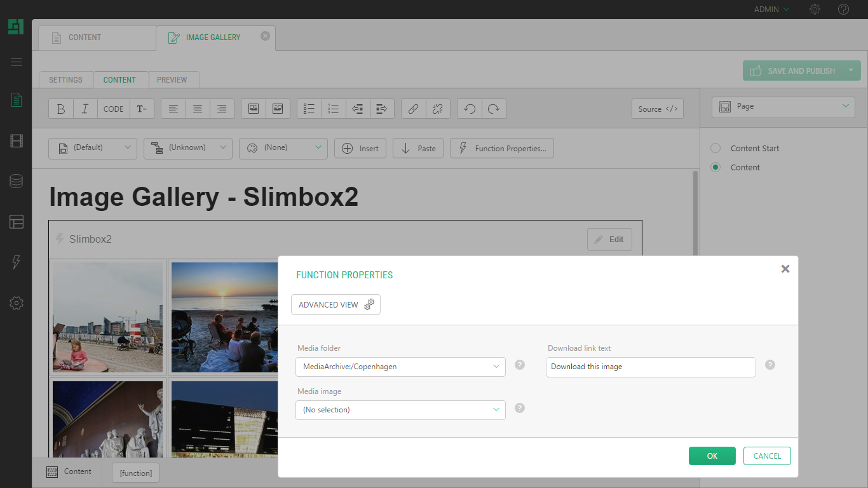Select the Content Start radio button
The height and width of the screenshot is (488, 868).
click(715, 148)
